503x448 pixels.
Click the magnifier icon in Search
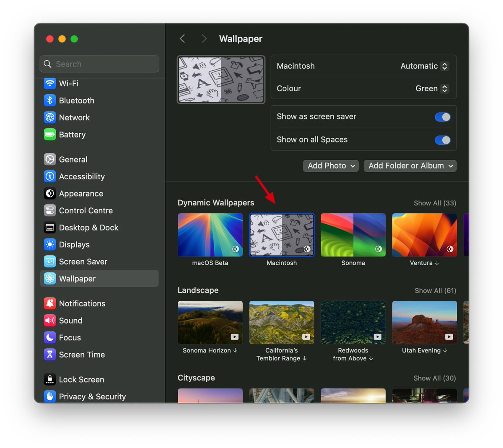click(48, 64)
